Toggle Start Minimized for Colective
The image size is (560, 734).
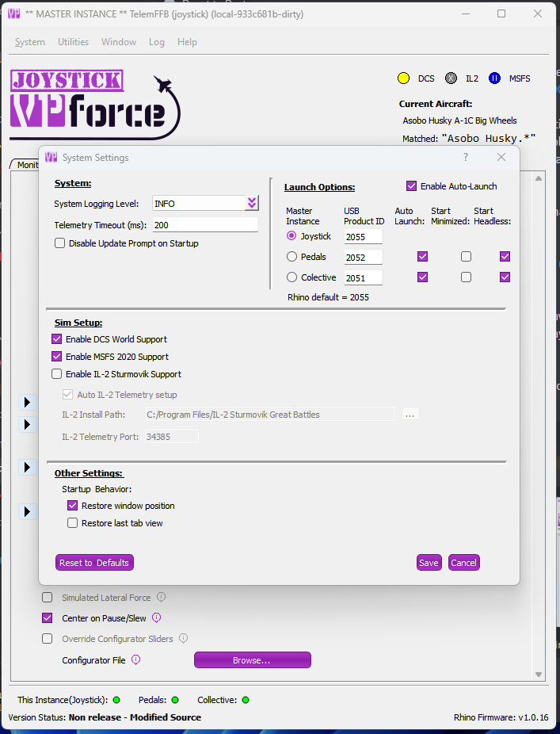click(x=466, y=277)
